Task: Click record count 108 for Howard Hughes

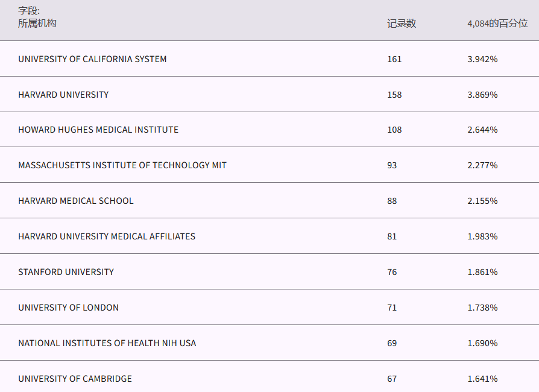Action: click(x=394, y=130)
